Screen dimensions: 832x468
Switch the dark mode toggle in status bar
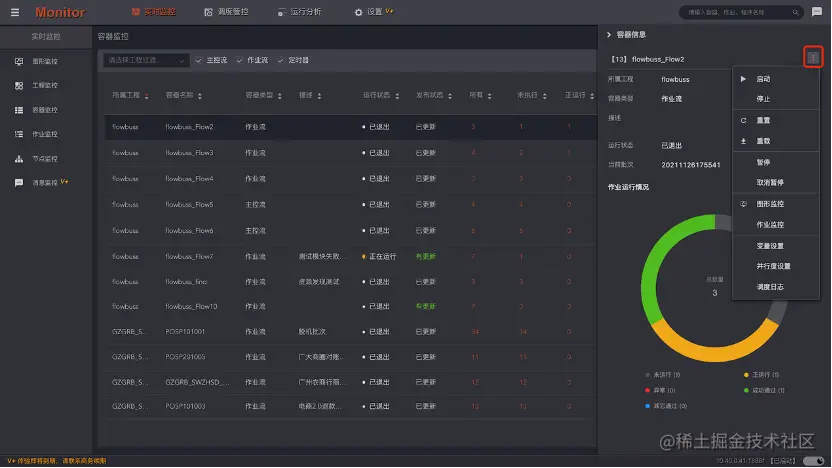pyautogui.click(x=813, y=461)
